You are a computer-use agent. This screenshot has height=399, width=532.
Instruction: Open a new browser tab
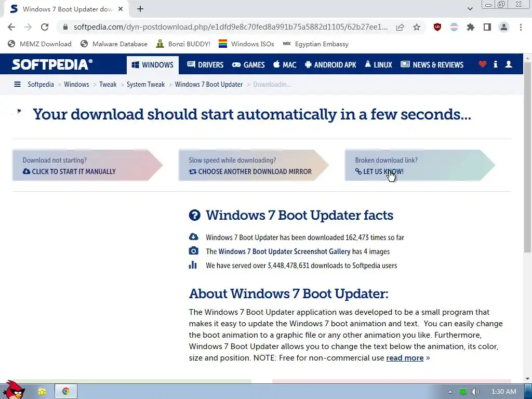tap(140, 9)
